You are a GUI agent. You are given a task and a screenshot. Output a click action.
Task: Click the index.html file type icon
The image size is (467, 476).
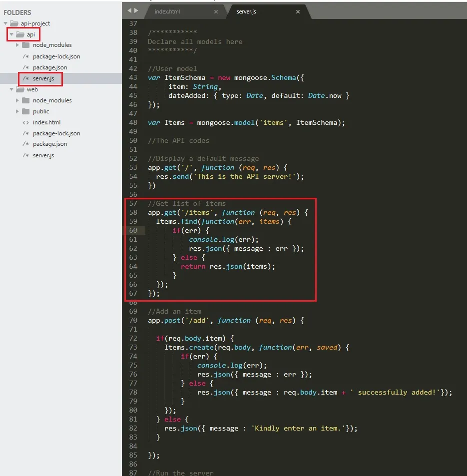(26, 122)
